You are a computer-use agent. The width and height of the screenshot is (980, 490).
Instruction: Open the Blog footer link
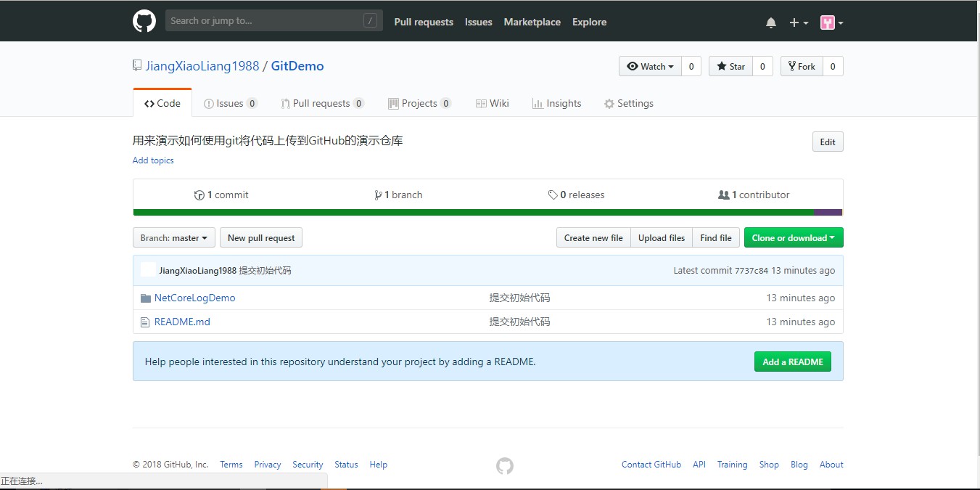799,465
